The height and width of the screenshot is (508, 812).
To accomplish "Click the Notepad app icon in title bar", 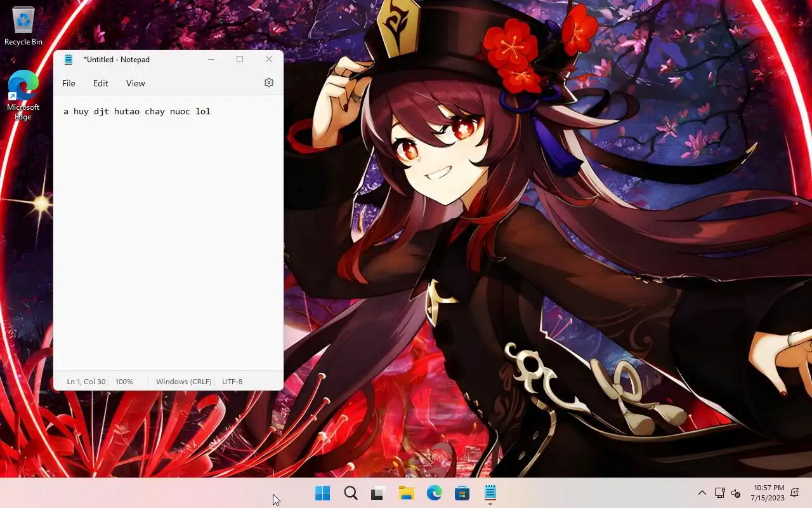I will pos(69,60).
